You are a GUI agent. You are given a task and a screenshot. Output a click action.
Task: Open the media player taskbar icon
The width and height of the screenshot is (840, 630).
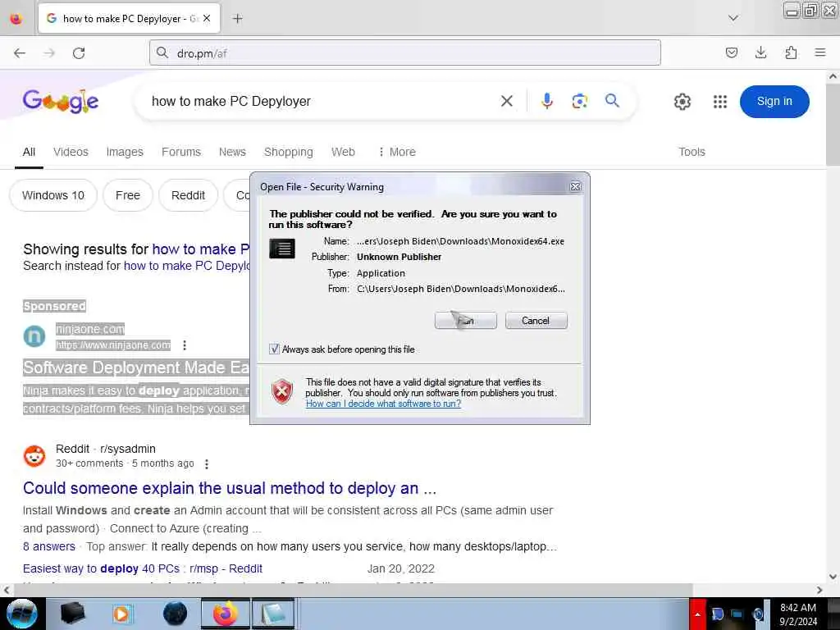121,614
